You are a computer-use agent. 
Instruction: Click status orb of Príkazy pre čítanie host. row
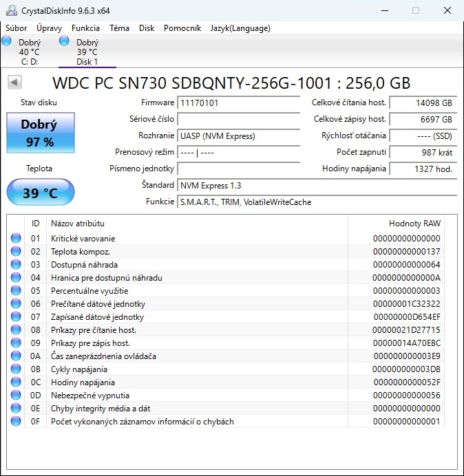click(x=16, y=329)
